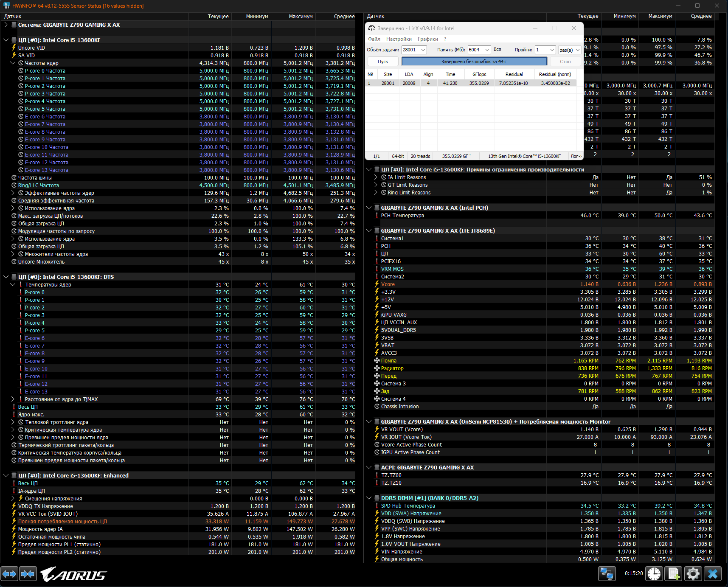The image size is (728, 587).
Task: Expand IA Limit Reasons row
Action: click(x=376, y=177)
